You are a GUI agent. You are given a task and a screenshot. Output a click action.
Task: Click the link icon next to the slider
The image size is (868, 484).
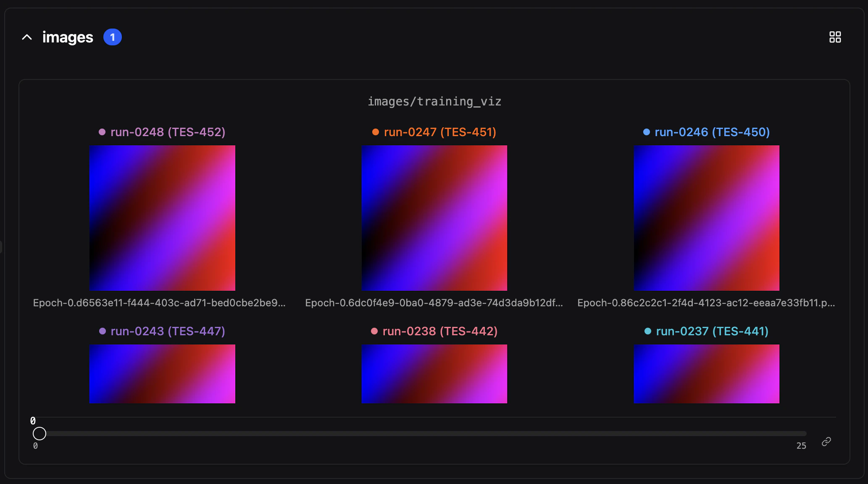tap(826, 441)
